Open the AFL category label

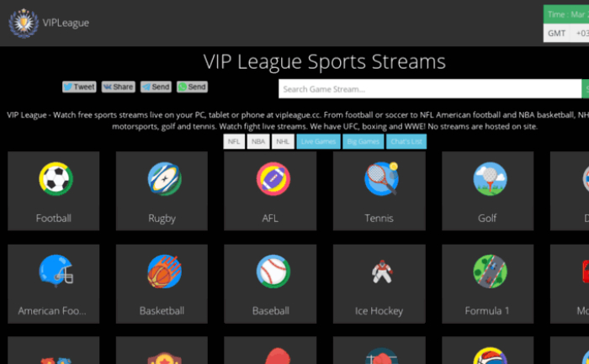pyautogui.click(x=270, y=218)
